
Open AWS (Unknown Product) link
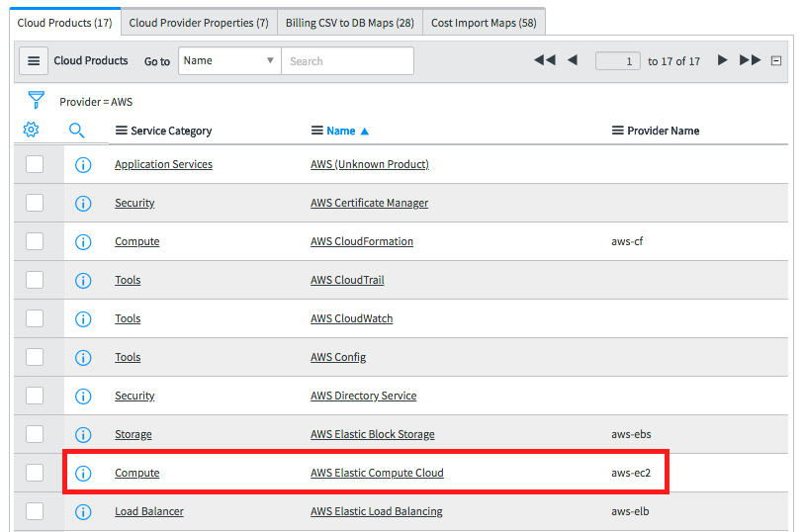[370, 164]
